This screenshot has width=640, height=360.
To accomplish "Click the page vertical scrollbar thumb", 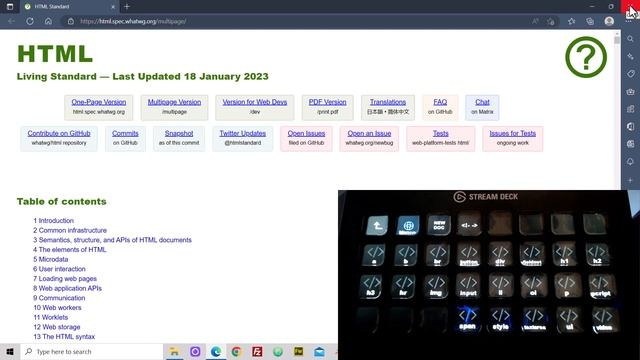I will click(x=617, y=40).
